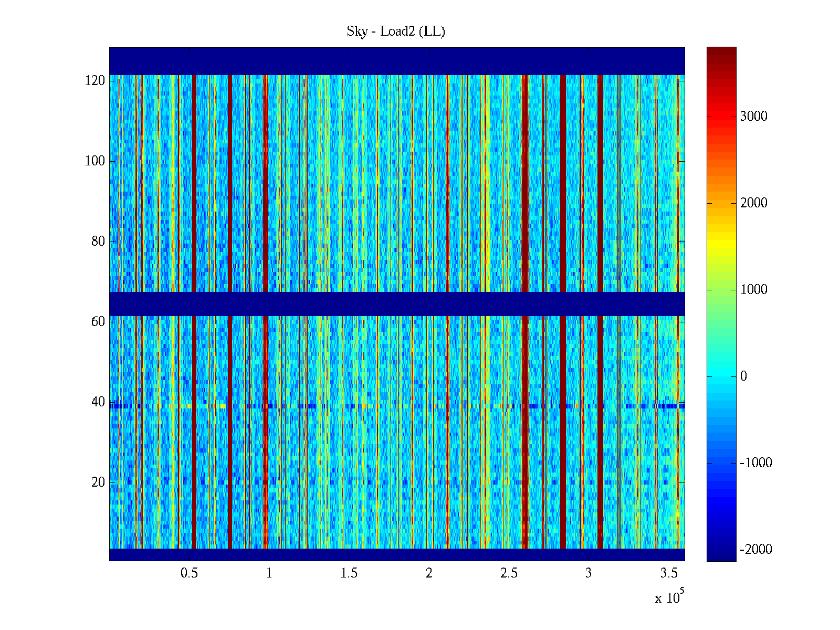Click the x-axis tick label 0.5
The width and height of the screenshot is (840, 630).
(x=189, y=573)
